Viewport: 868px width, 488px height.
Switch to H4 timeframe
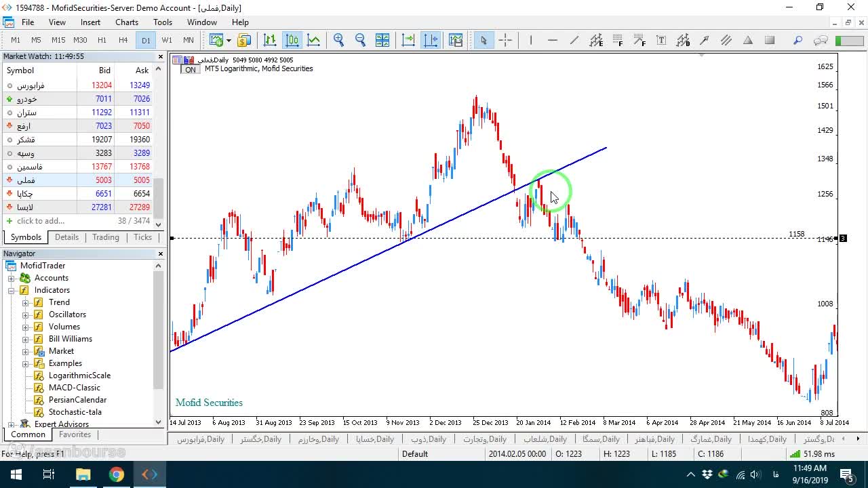coord(123,40)
